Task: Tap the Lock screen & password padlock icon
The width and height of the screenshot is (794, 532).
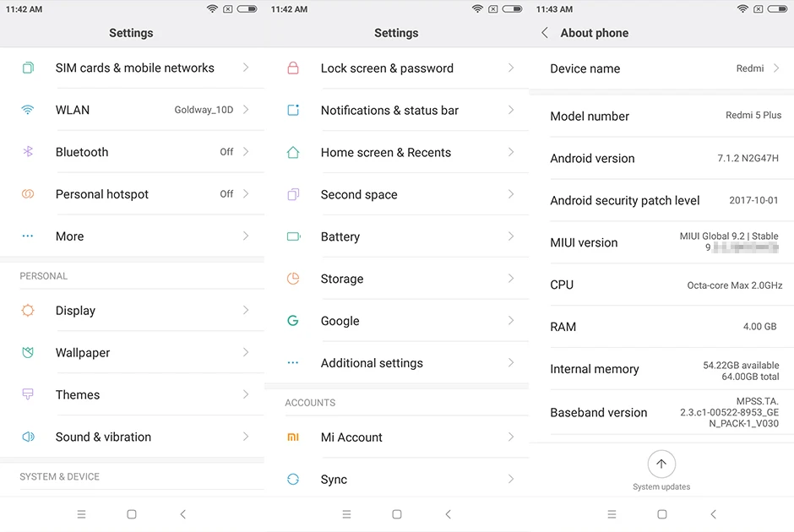Action: tap(293, 68)
